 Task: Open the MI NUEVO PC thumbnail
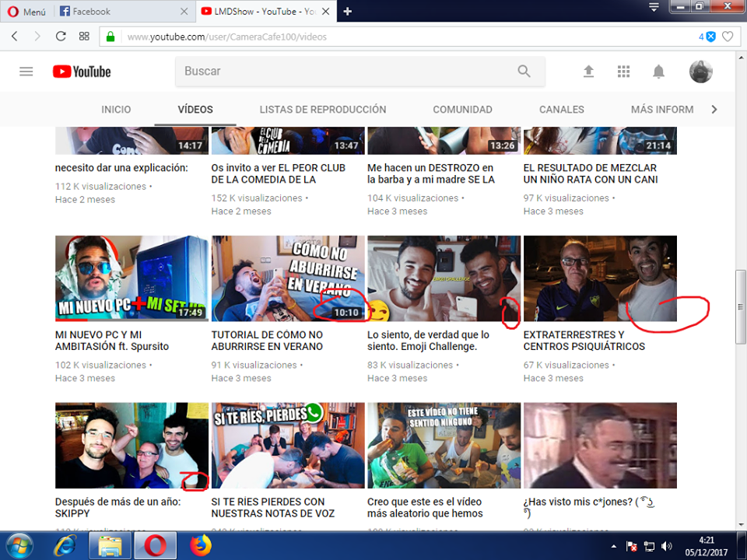tap(132, 278)
